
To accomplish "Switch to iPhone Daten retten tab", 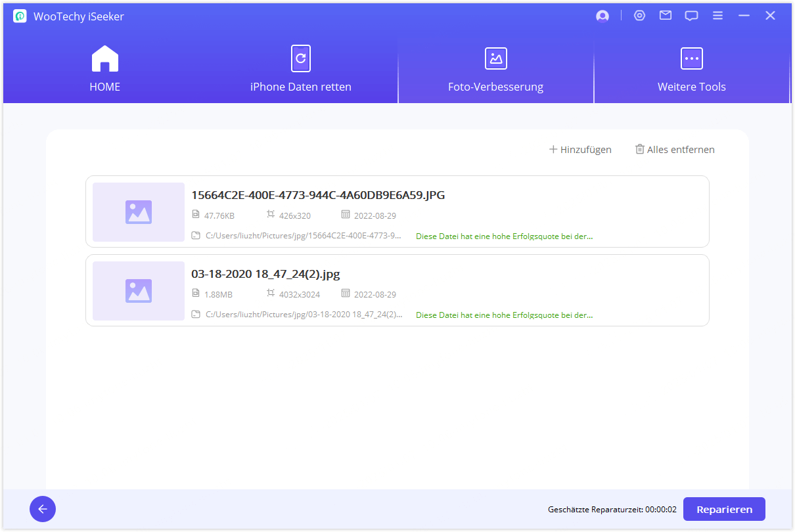I will pyautogui.click(x=300, y=69).
